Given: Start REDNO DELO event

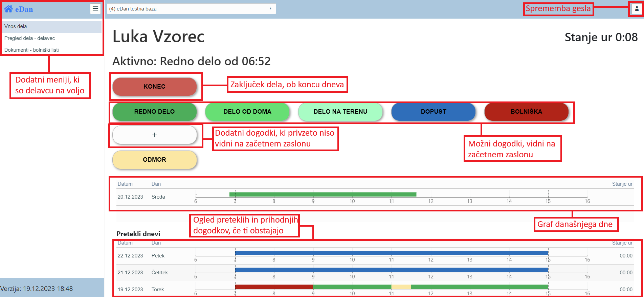Looking at the screenshot, I should coord(154,112).
